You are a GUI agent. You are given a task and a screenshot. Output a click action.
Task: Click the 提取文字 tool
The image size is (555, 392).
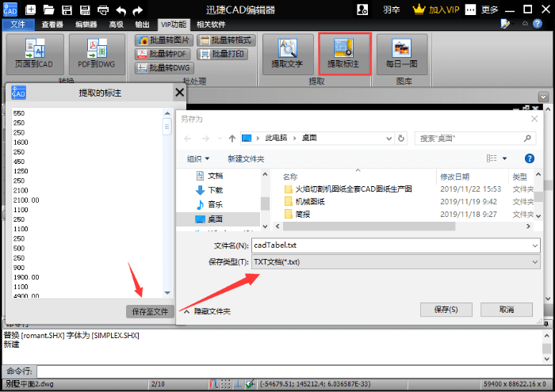tap(287, 54)
